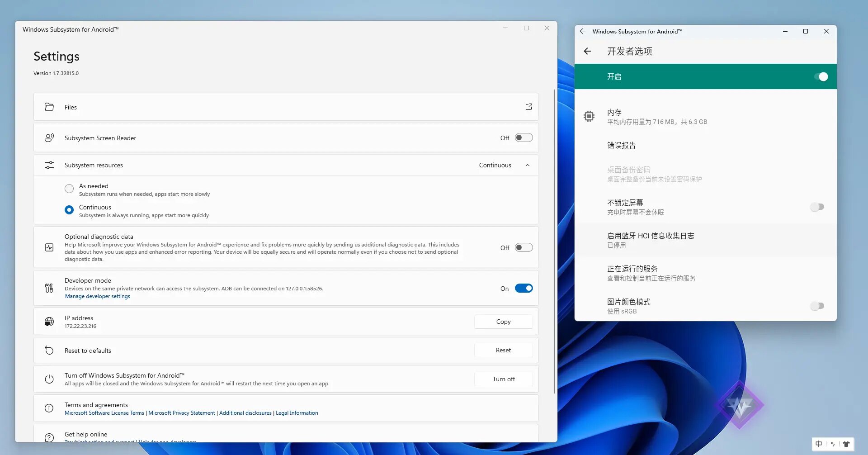Minimize the Android developer options window
This screenshot has width=868, height=455.
tap(785, 31)
